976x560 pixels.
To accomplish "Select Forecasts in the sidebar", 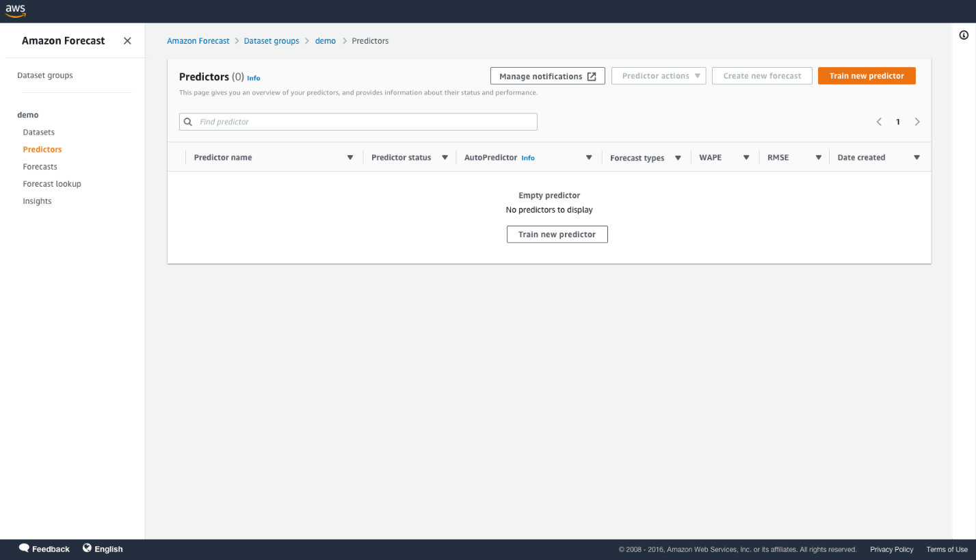I will (40, 167).
